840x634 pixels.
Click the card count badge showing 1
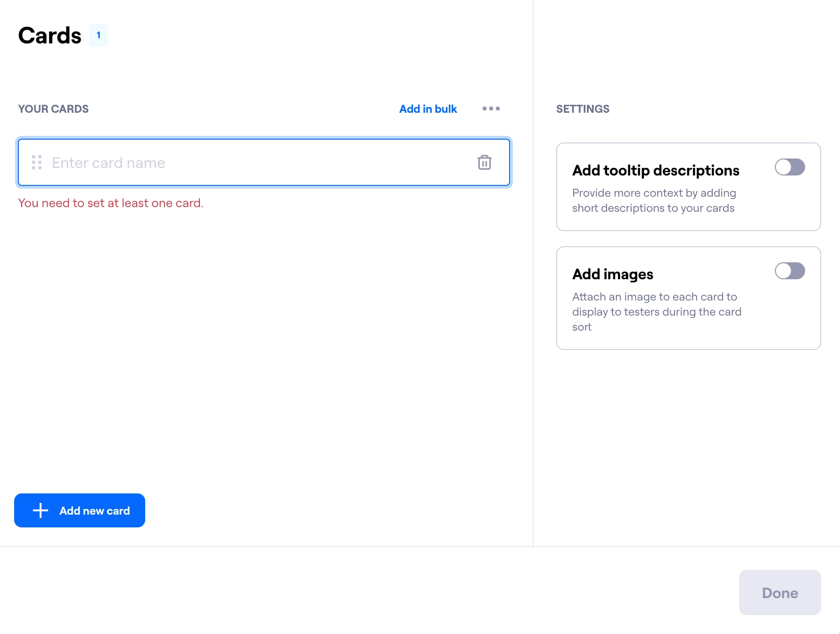[99, 35]
